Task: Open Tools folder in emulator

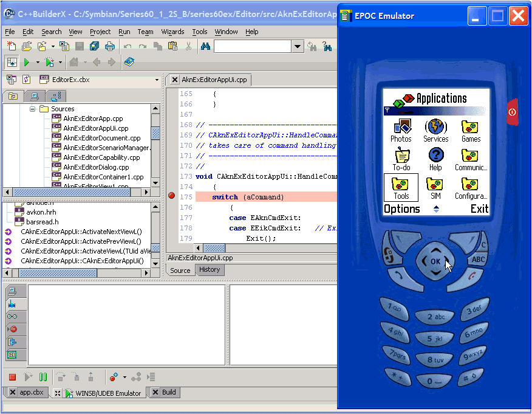Action: (x=401, y=188)
